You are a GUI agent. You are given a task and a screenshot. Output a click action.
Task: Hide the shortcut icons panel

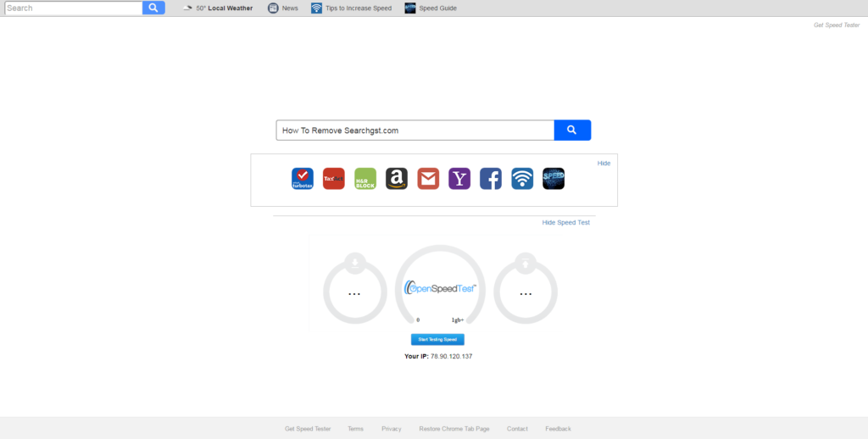pos(604,163)
